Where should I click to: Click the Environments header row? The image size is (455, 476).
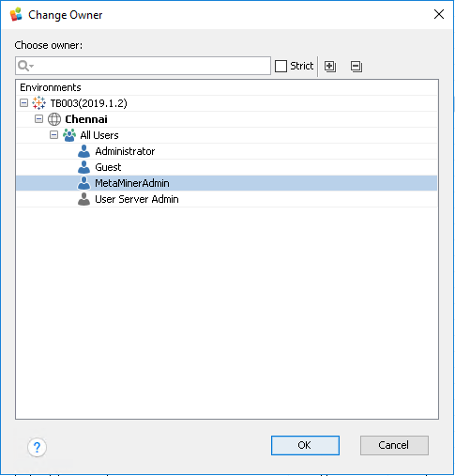(227, 87)
